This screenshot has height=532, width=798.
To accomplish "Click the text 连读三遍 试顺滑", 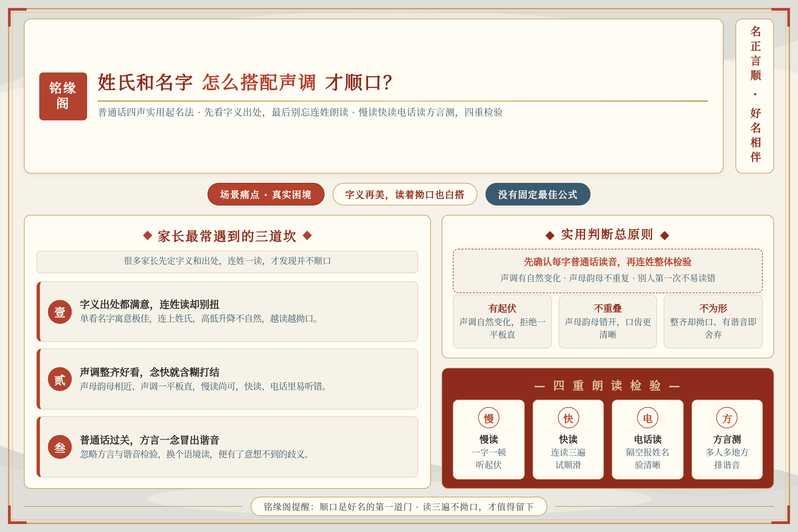I will click(x=568, y=459).
